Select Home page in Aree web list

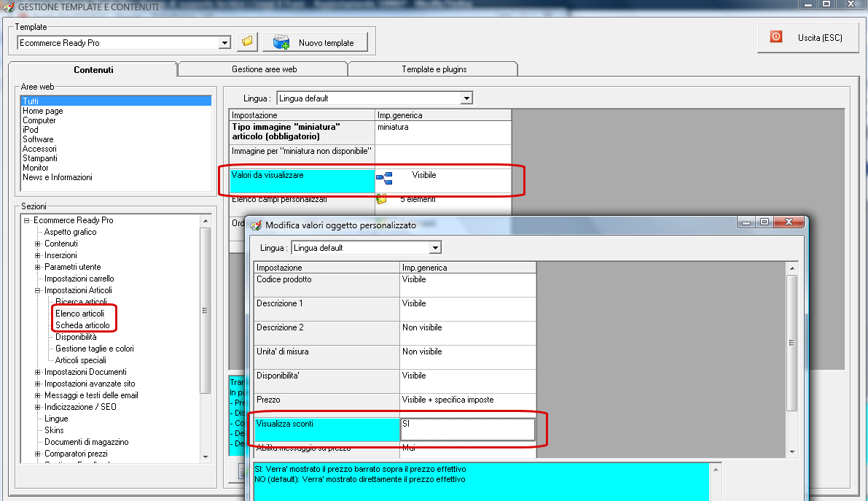click(42, 111)
